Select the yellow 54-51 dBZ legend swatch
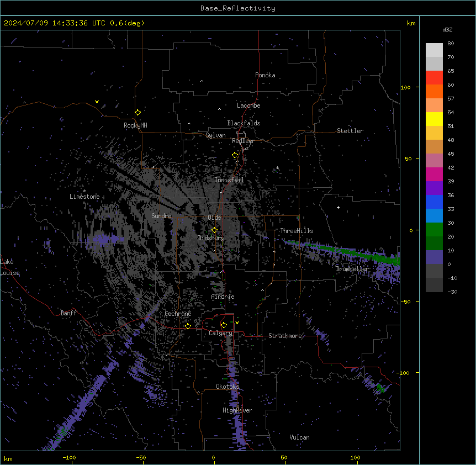Viewport: 476px width, 465px height. point(434,119)
